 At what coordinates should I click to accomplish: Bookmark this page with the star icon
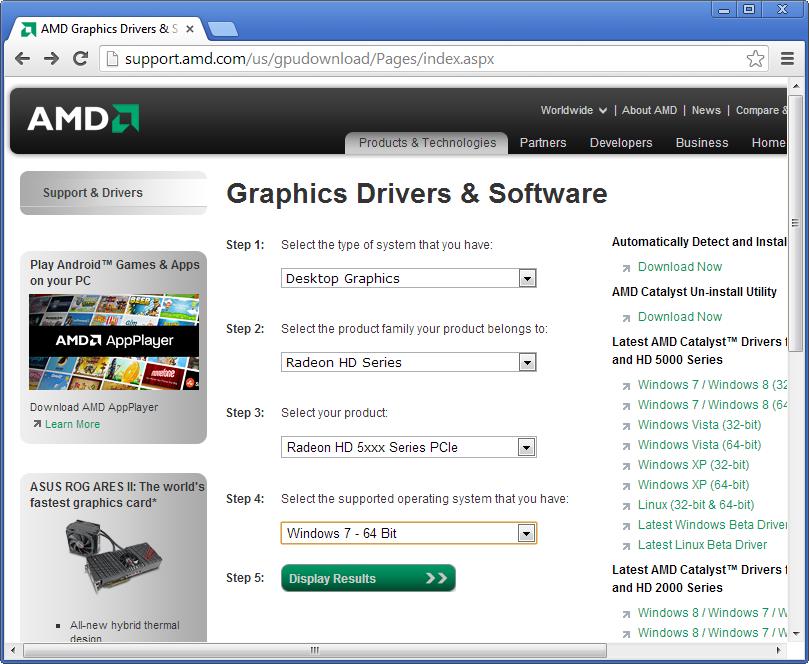pyautogui.click(x=755, y=59)
